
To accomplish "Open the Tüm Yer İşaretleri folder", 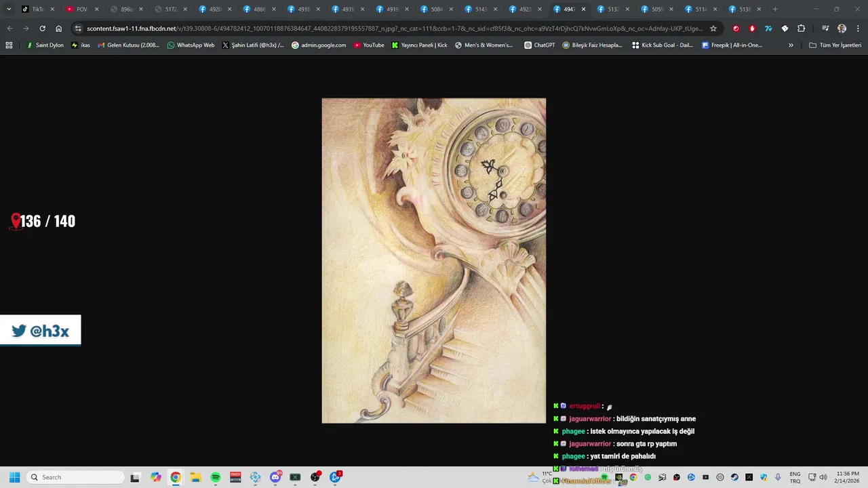I will pos(835,45).
